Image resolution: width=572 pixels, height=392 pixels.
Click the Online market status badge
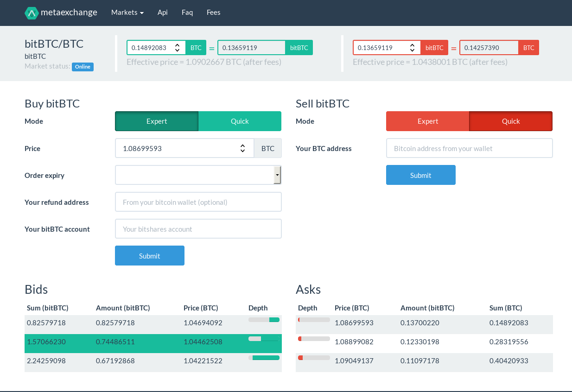tap(83, 67)
